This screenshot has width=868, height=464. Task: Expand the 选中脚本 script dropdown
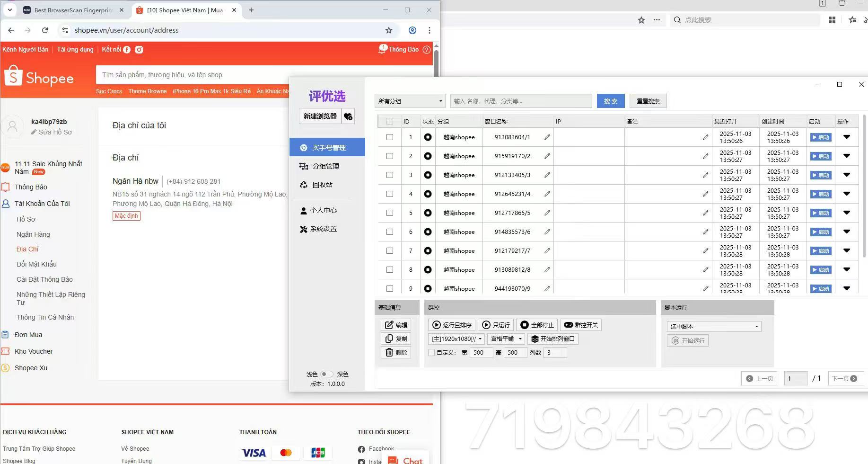[x=714, y=326]
